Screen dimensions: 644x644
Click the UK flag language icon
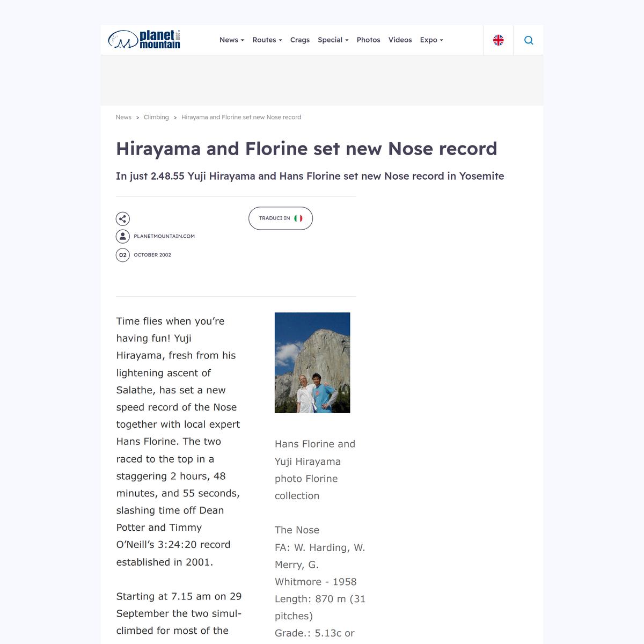pos(498,40)
